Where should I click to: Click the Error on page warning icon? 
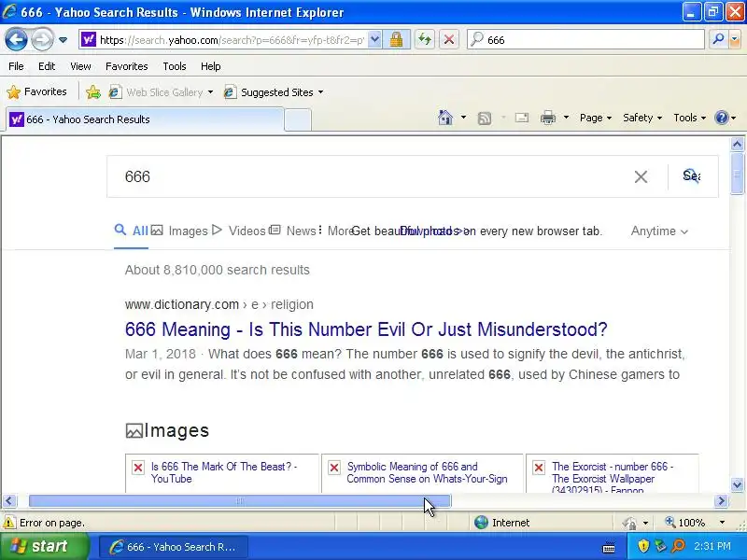tap(8, 523)
